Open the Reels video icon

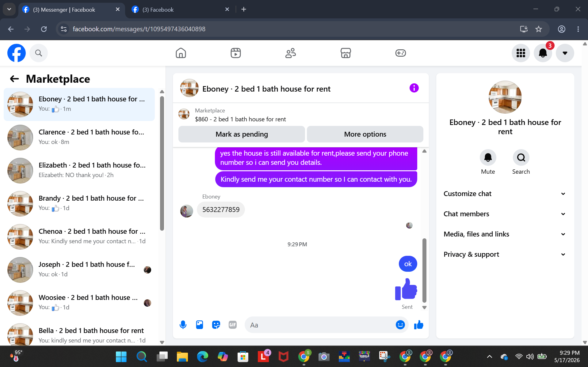tap(236, 53)
